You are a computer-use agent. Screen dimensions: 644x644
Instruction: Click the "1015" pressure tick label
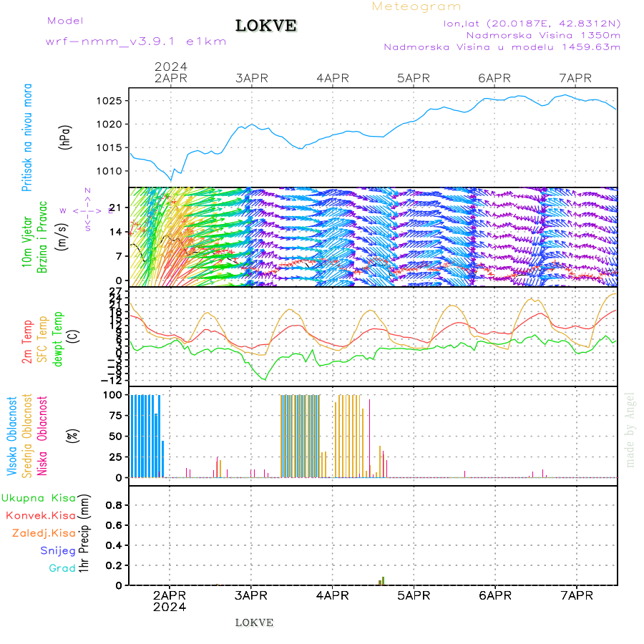click(x=109, y=148)
